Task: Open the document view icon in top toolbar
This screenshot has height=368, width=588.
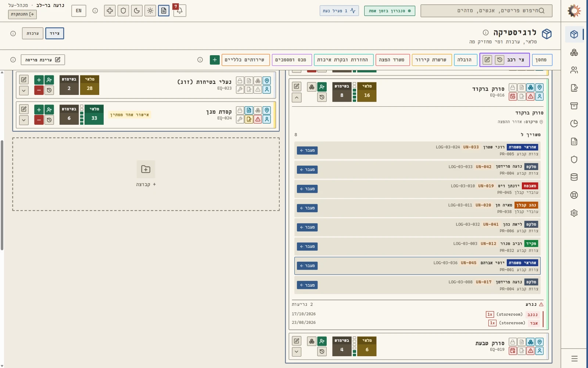Action: point(164,11)
